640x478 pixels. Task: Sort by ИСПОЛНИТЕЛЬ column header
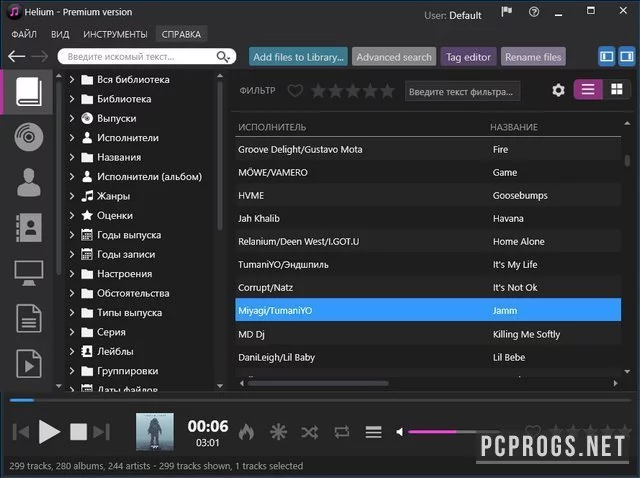272,127
